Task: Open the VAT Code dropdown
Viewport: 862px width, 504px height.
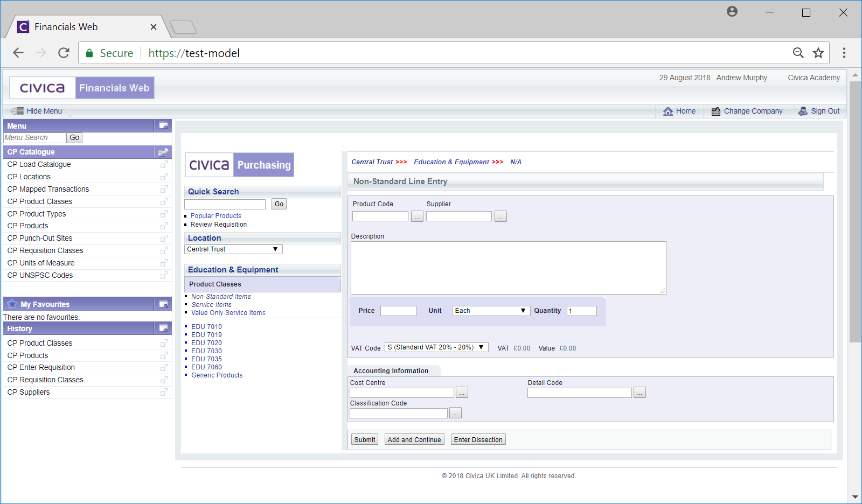Action: (x=436, y=347)
